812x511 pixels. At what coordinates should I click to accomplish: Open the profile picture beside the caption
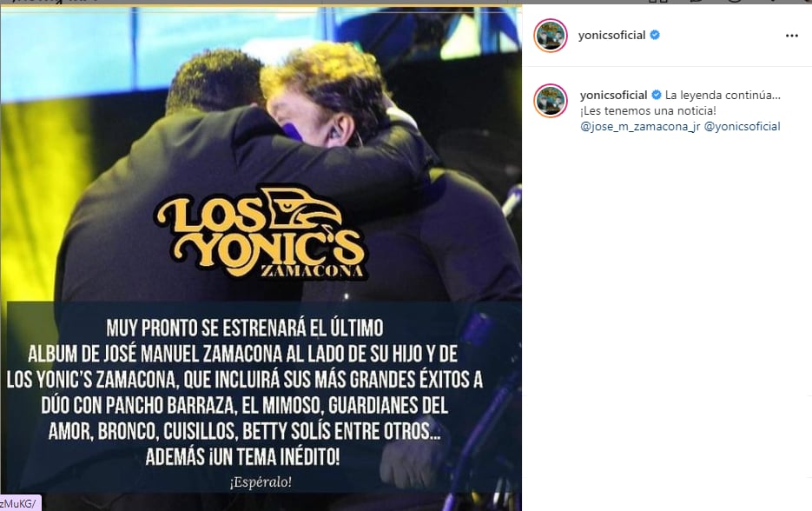551,101
